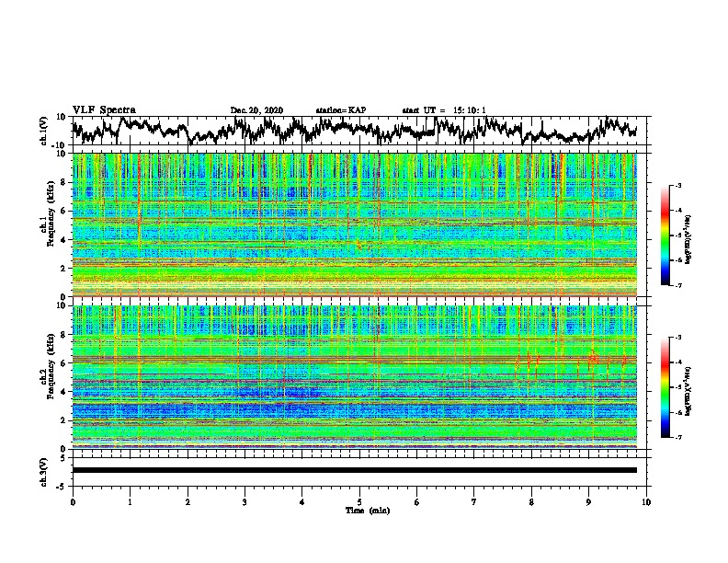728x563 pixels.
Task: Click the "-7" label on ch.1 colorbar
Action: click(x=677, y=285)
